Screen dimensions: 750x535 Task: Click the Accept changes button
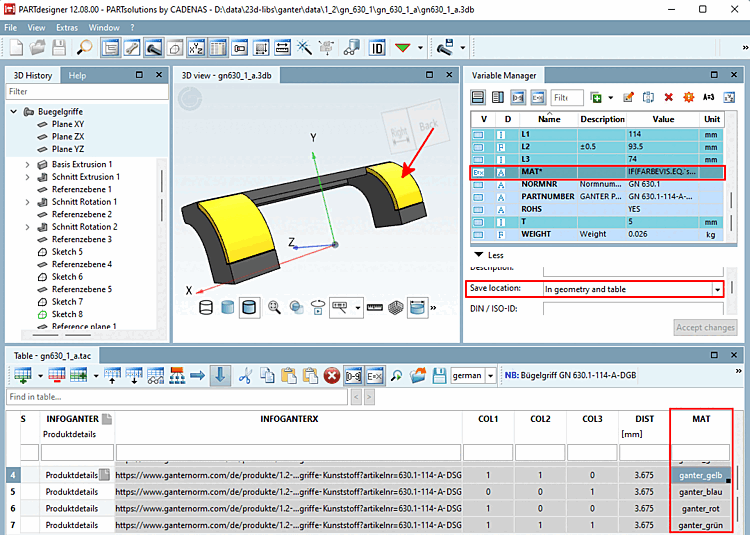(705, 328)
